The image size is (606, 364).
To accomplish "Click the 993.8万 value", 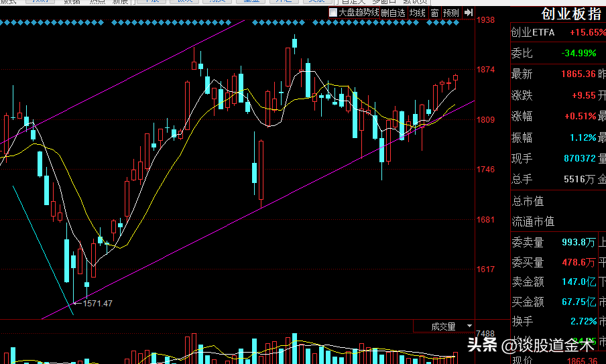I will click(579, 242).
